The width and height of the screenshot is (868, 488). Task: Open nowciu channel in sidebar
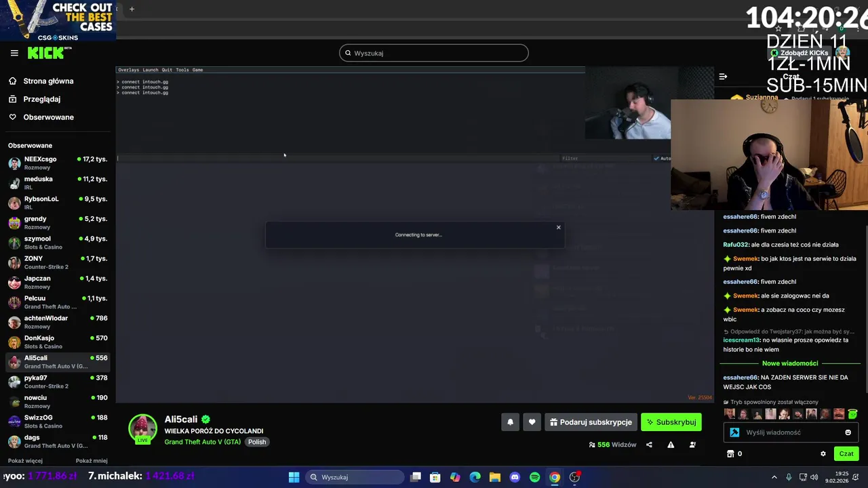(58, 402)
